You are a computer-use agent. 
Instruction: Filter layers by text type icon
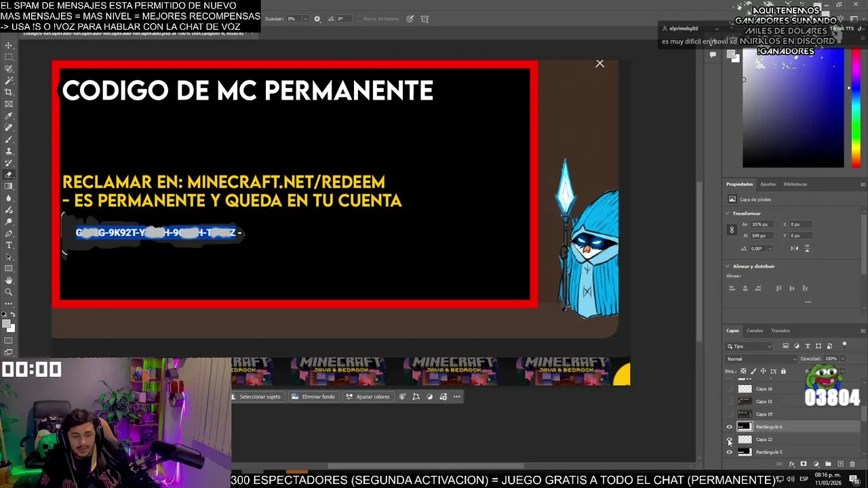click(x=808, y=346)
